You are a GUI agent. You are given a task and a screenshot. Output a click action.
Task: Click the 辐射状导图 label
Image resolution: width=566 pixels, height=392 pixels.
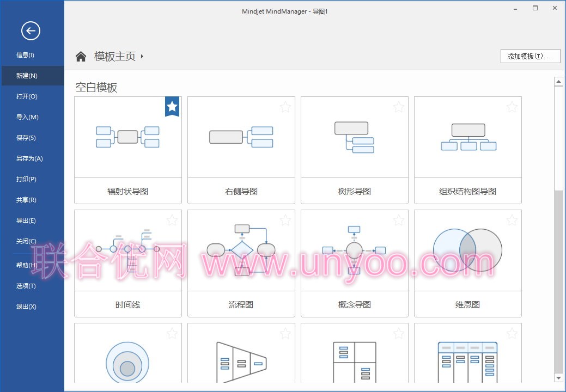click(128, 191)
